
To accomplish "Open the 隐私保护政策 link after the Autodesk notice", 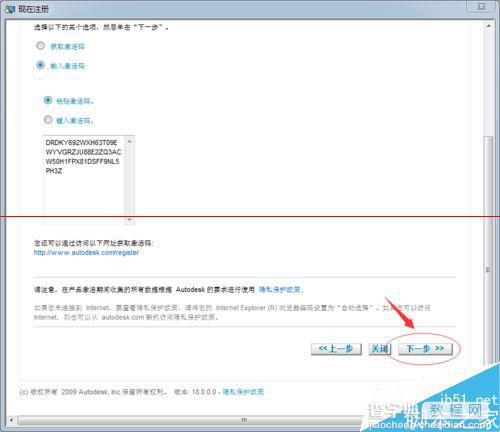I will coord(280,290).
